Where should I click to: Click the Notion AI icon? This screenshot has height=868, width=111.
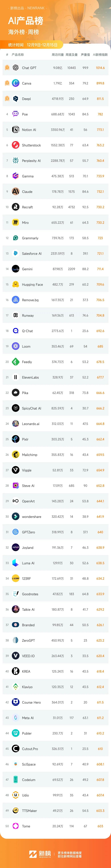point(15,129)
